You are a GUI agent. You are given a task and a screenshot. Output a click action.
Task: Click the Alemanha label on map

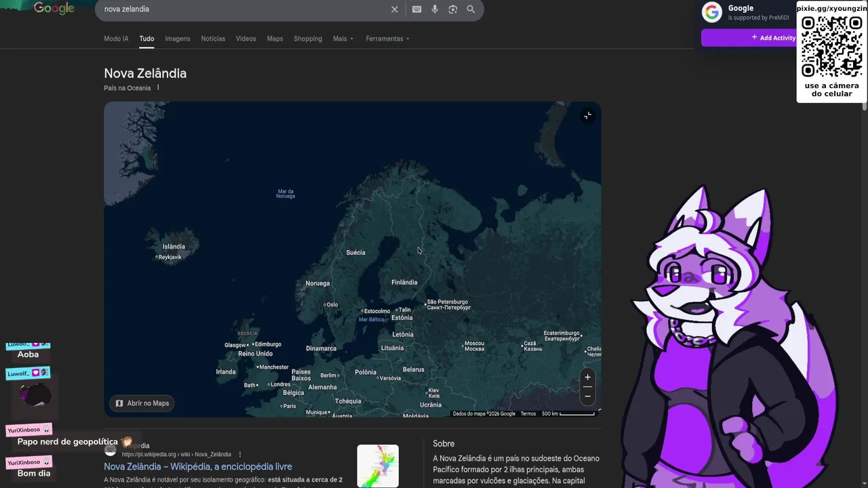tap(322, 388)
